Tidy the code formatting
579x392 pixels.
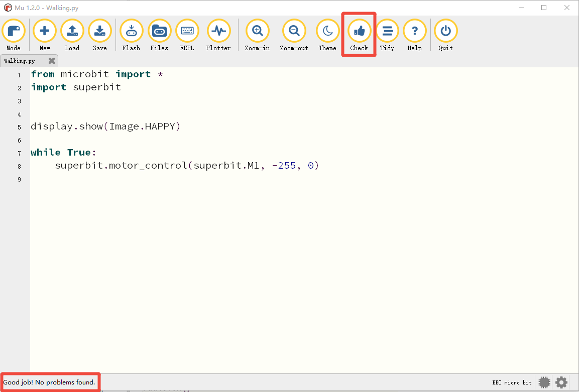[x=387, y=36]
